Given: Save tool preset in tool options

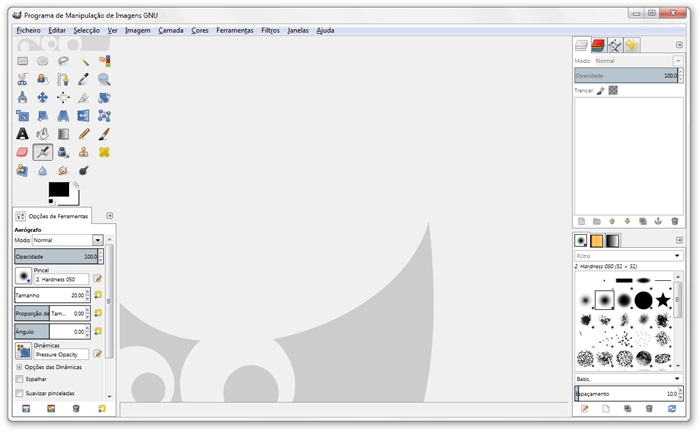Looking at the screenshot, I should (26, 408).
